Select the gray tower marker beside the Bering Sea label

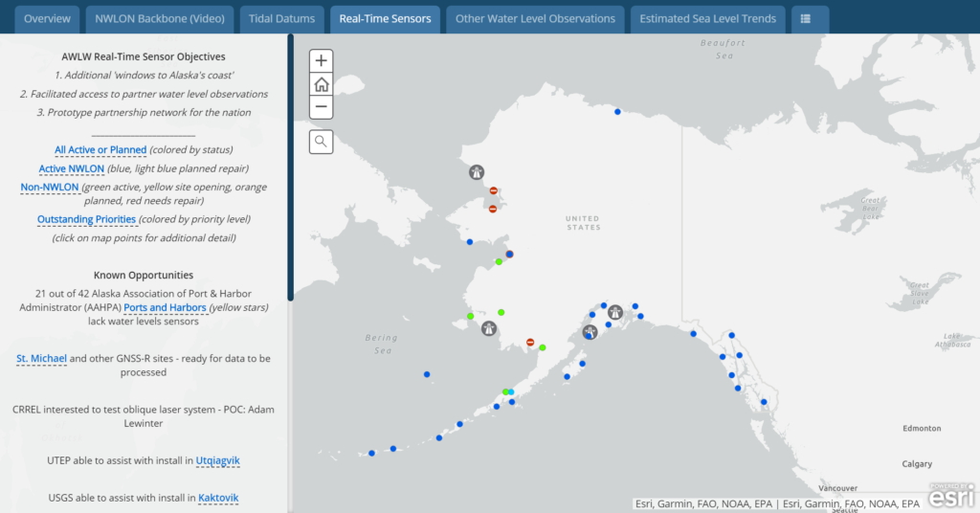coord(489,328)
